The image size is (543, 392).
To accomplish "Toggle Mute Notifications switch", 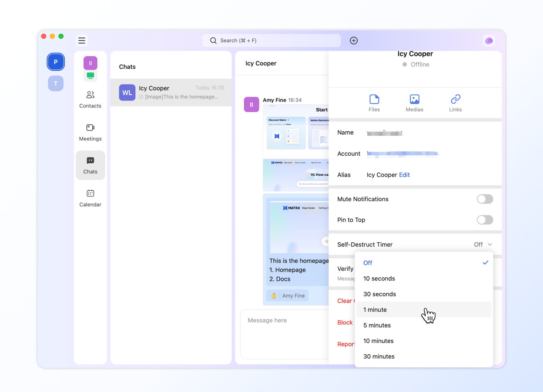I will coord(485,199).
